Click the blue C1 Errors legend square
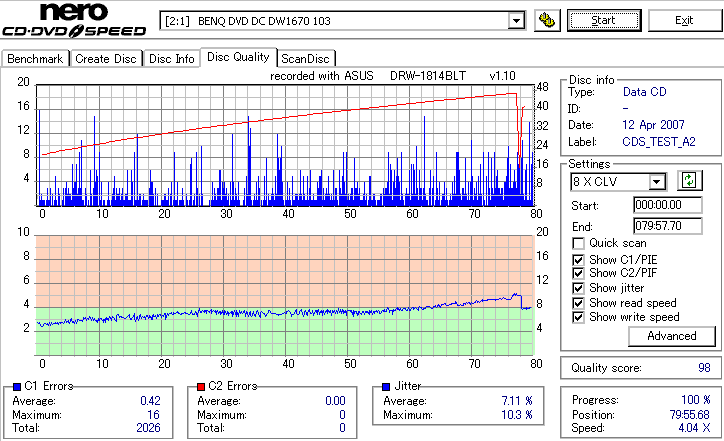Screen dimensions: 724x441 [x=17, y=387]
